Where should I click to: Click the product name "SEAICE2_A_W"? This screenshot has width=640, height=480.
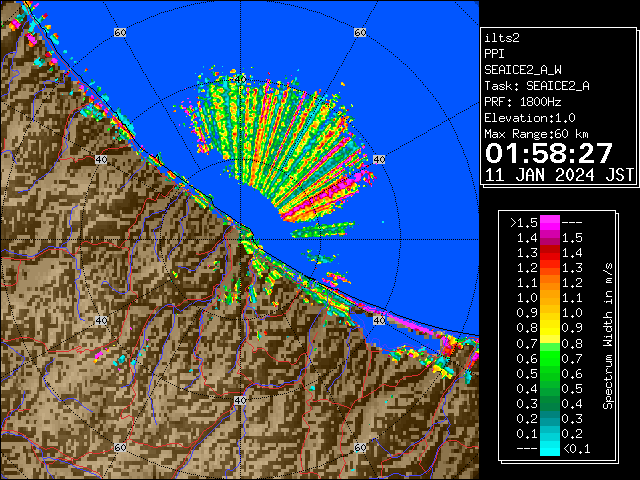tap(523, 70)
